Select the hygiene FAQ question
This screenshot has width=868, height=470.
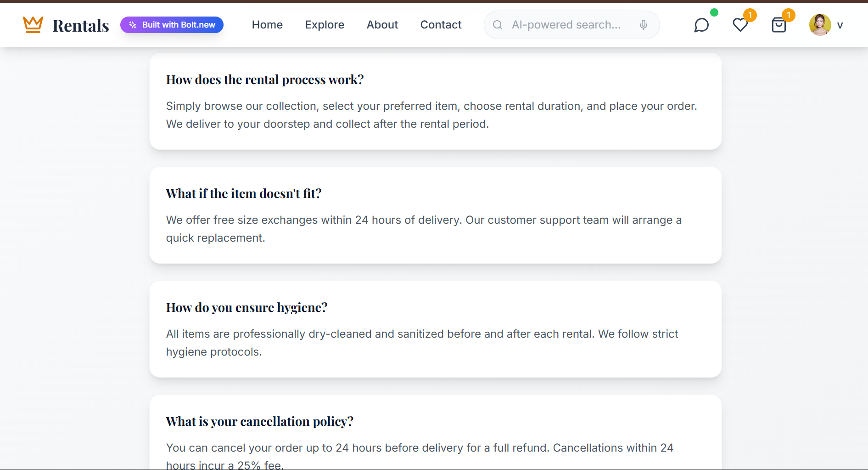click(246, 308)
